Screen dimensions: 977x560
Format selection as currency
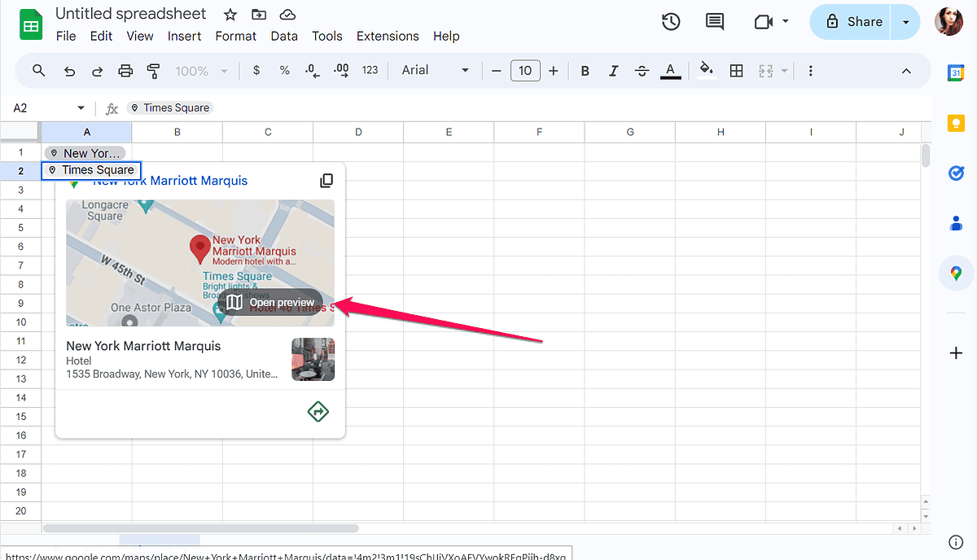[x=256, y=71]
